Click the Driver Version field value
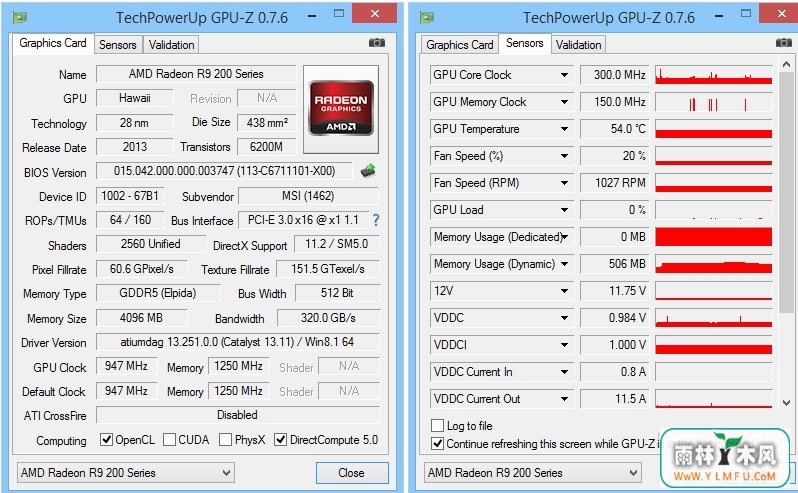Screen dimensions: 798x493 (x=237, y=342)
